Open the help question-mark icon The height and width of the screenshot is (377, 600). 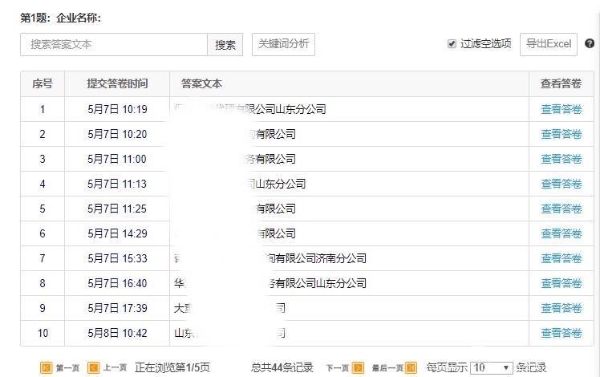pos(589,44)
